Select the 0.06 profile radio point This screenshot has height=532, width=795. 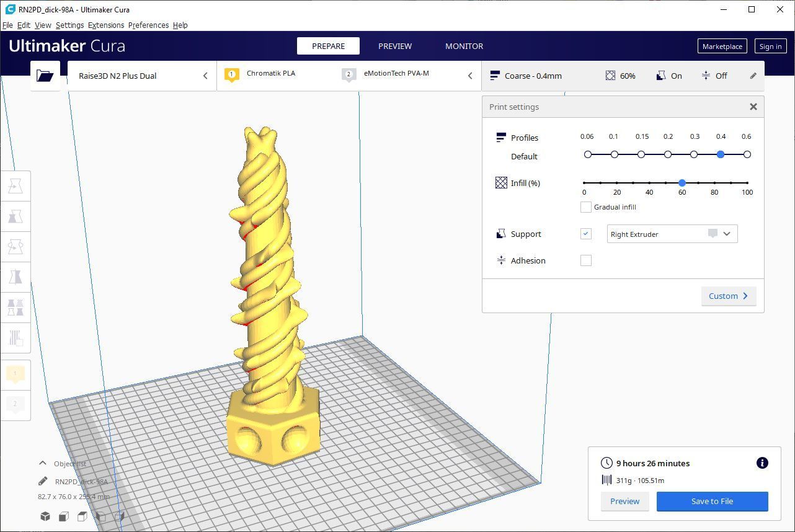[588, 154]
